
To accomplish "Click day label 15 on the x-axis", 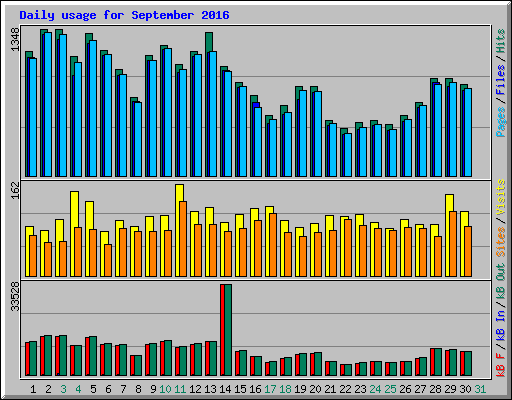I will coord(240,389).
